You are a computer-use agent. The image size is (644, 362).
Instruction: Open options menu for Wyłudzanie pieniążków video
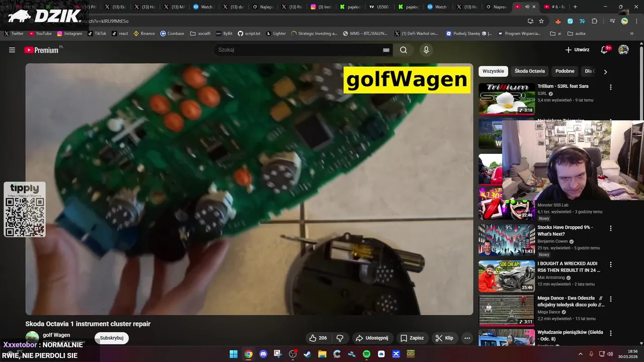point(611,333)
